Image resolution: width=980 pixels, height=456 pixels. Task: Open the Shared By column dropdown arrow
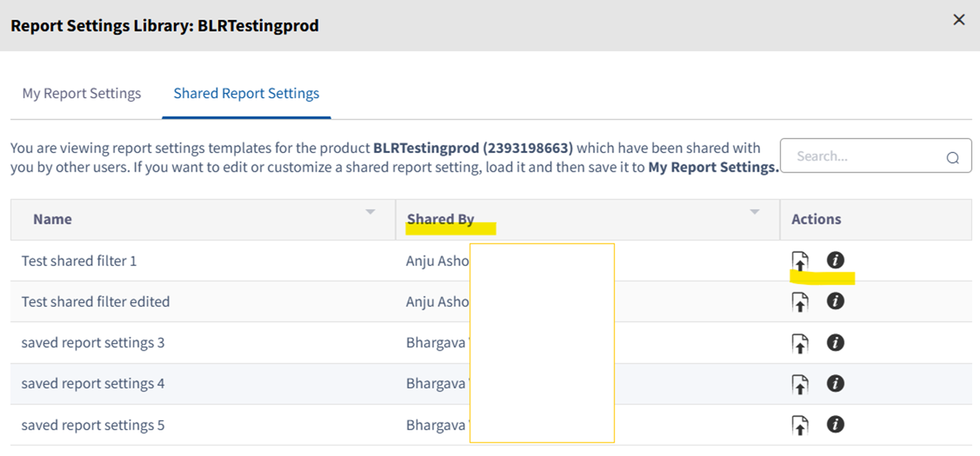755,211
